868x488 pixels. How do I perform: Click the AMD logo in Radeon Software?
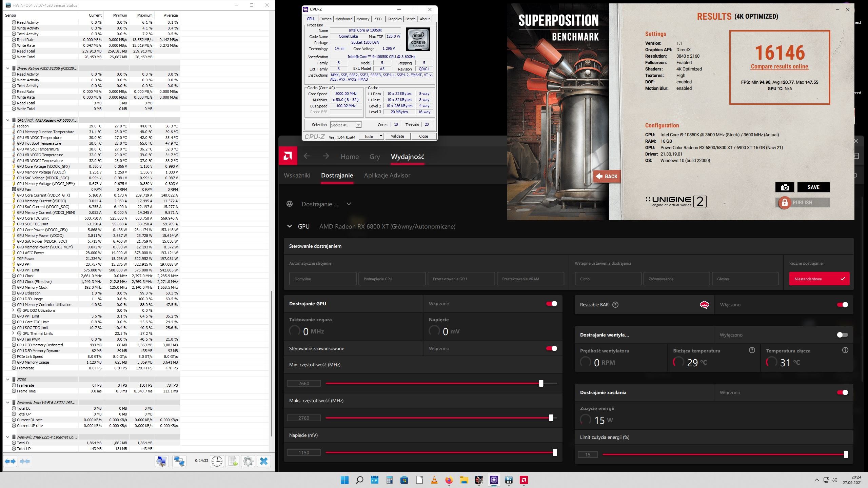click(x=288, y=156)
